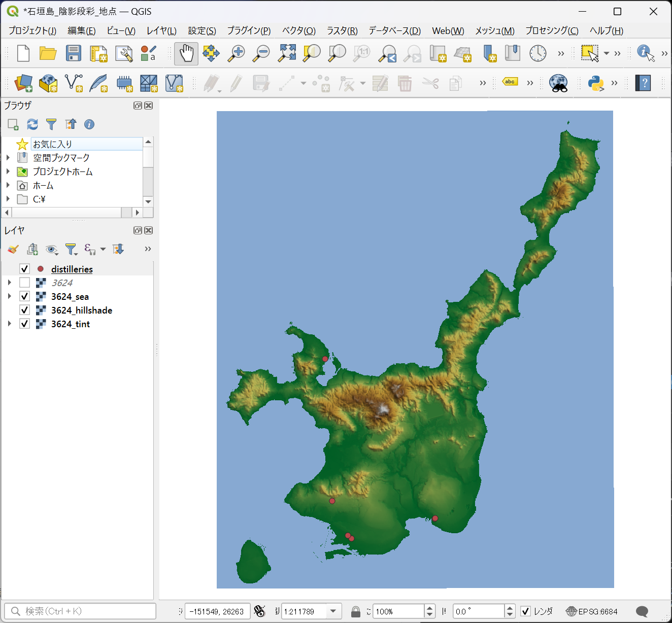The width and height of the screenshot is (672, 623).
Task: Select the 3624_tint layer
Action: click(71, 324)
